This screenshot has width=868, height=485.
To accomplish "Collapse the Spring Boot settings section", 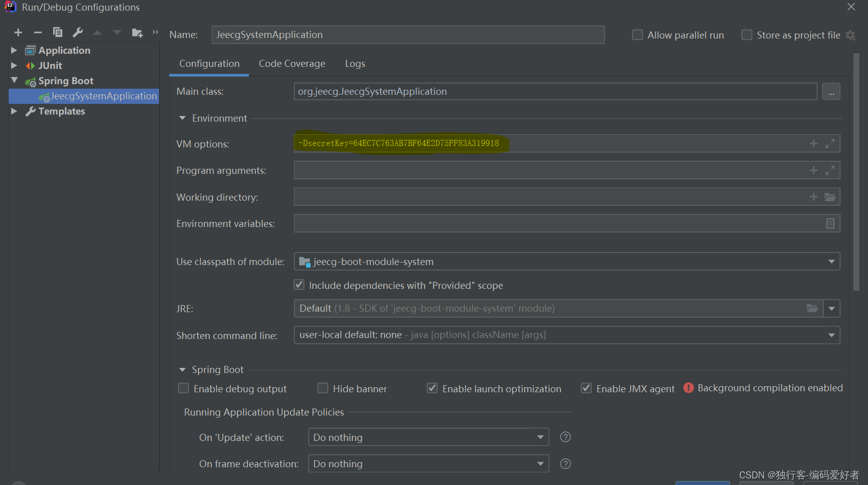I will point(182,370).
